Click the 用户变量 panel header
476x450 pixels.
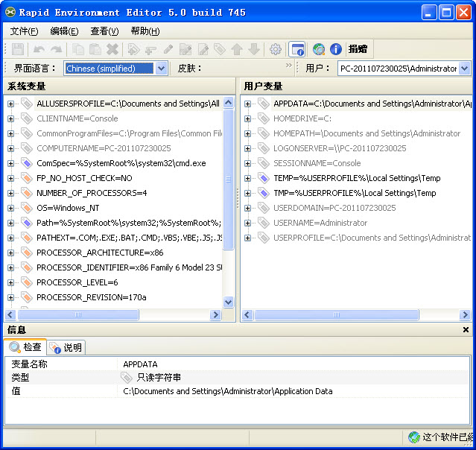coord(263,86)
